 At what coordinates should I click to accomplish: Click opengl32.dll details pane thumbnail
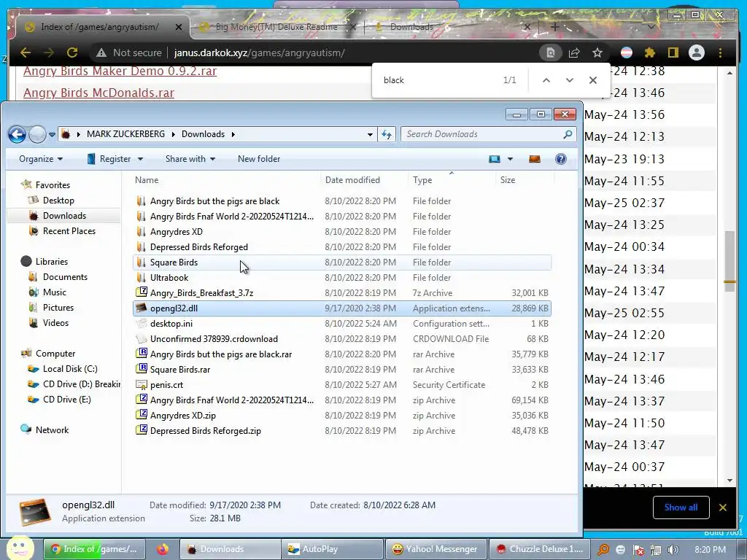click(35, 513)
